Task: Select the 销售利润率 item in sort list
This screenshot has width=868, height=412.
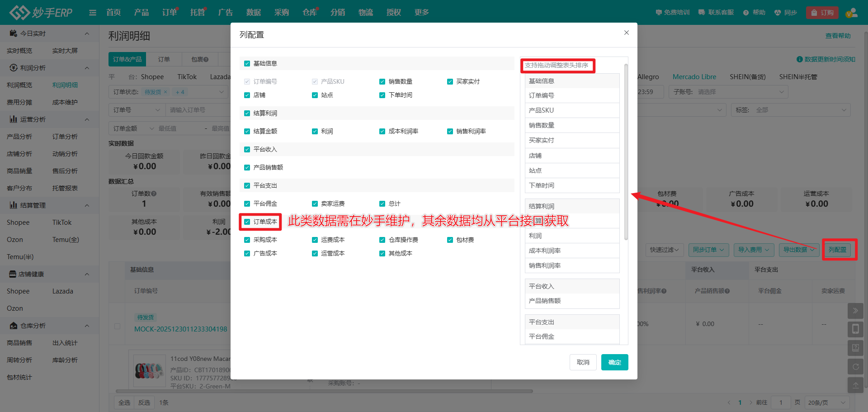Action: (572, 265)
